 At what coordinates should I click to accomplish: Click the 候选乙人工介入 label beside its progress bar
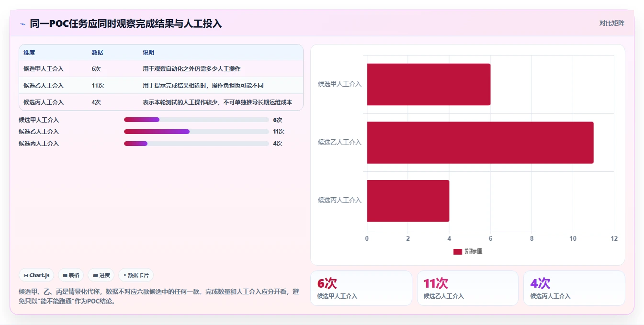[x=39, y=132]
